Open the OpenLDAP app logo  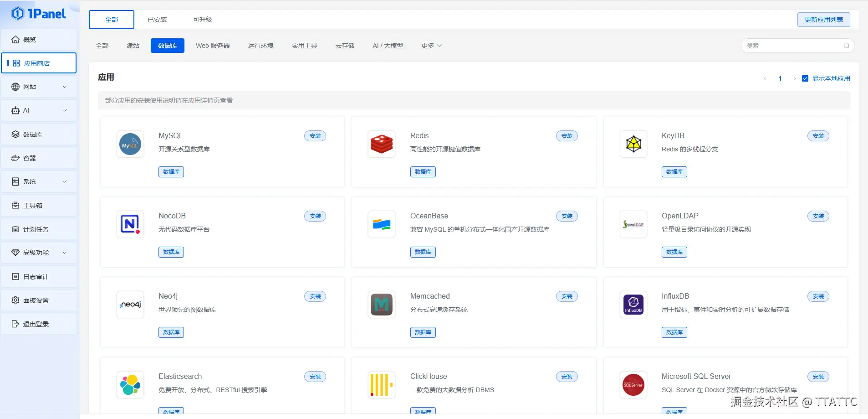coord(633,224)
